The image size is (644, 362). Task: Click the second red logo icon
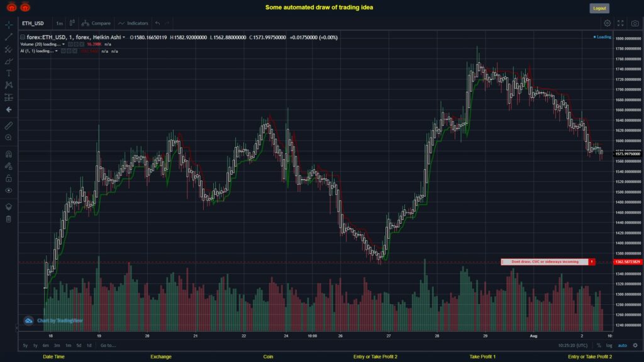pos(25,7)
